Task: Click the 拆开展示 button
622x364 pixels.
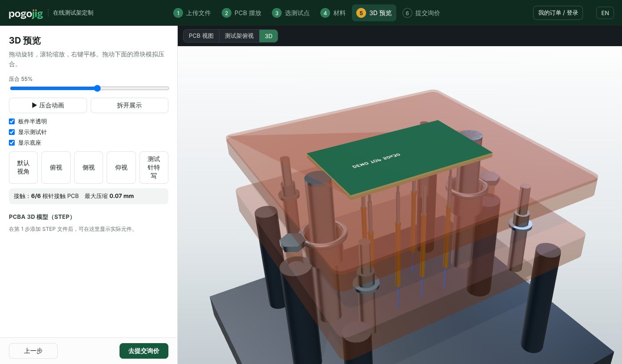Action: [x=129, y=105]
